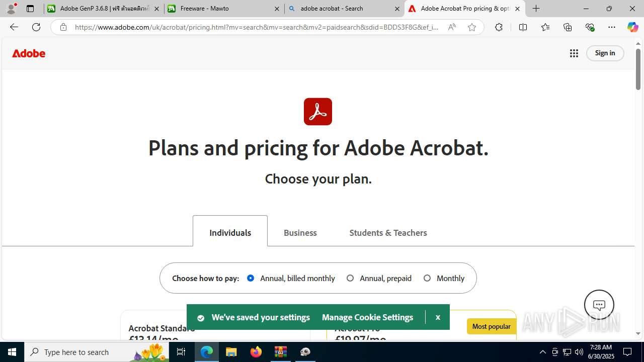
Task: Close the Freeware - Mawto tab
Action: click(x=277, y=9)
